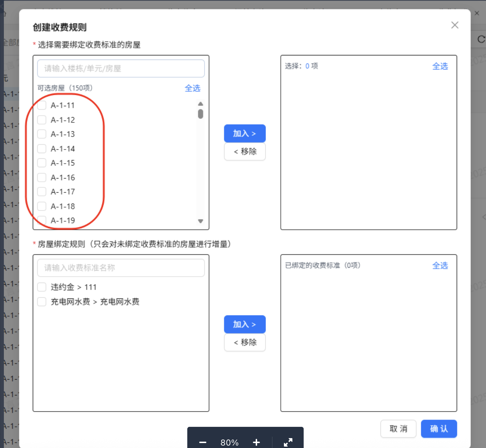Check 充电网水费 fee standard option
486x448 pixels.
click(42, 302)
